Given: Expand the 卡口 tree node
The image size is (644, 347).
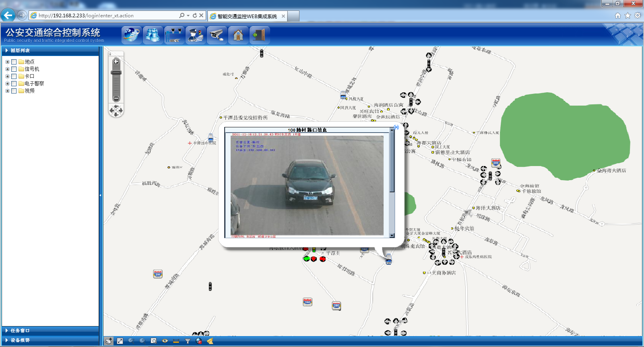Looking at the screenshot, I should pos(7,76).
